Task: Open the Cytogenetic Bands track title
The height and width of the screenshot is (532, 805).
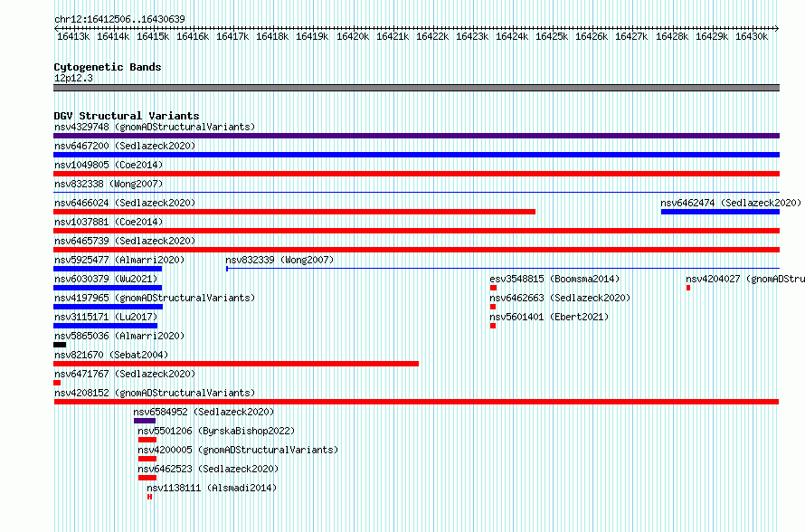Action: (108, 67)
